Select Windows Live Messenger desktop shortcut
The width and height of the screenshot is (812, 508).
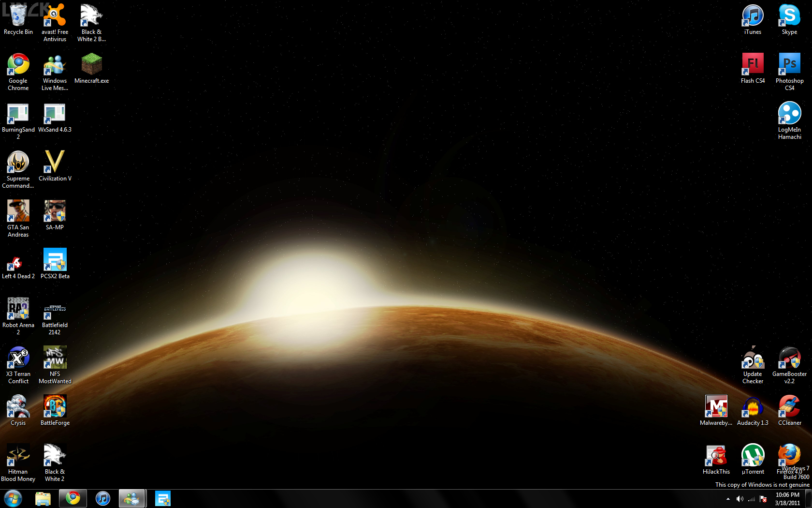55,72
